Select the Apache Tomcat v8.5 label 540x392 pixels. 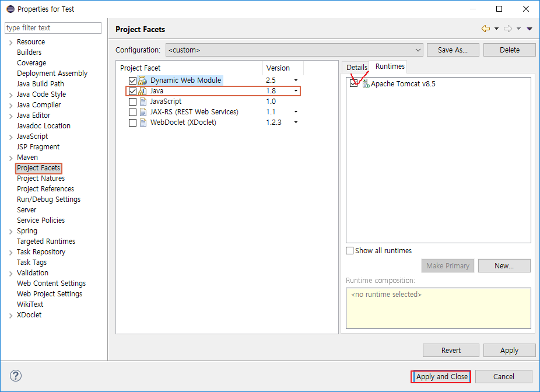[x=403, y=83]
